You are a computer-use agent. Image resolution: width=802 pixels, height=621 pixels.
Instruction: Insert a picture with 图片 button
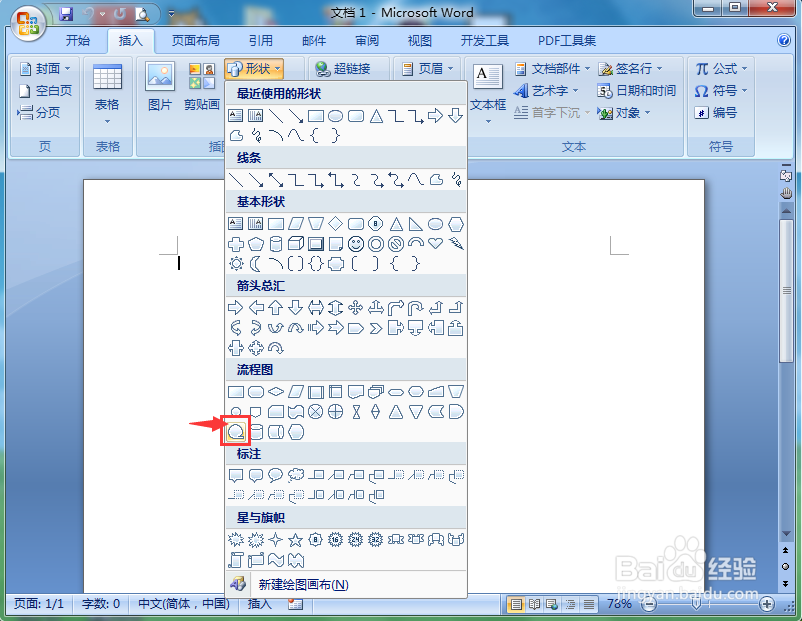(160, 87)
